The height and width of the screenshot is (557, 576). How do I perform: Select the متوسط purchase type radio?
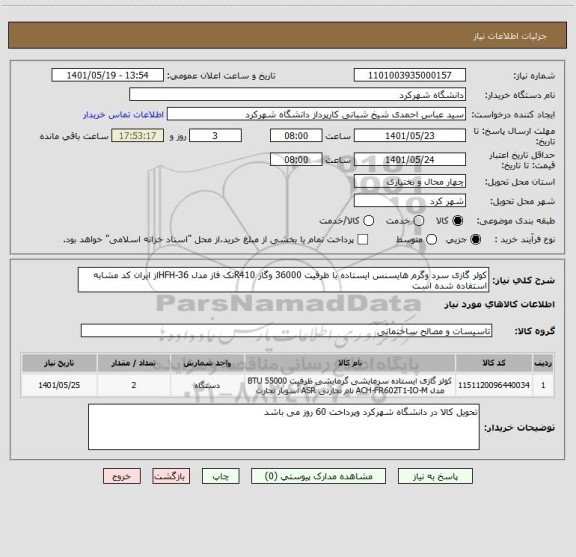point(431,240)
